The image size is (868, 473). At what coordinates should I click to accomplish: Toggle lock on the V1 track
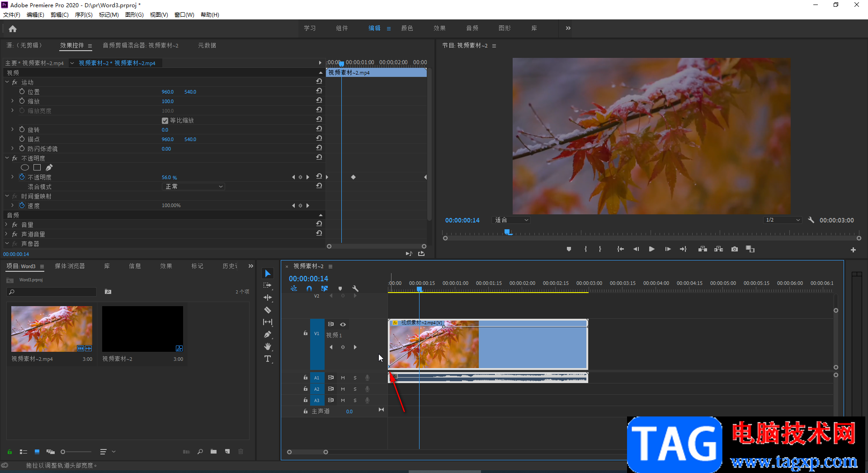(306, 333)
